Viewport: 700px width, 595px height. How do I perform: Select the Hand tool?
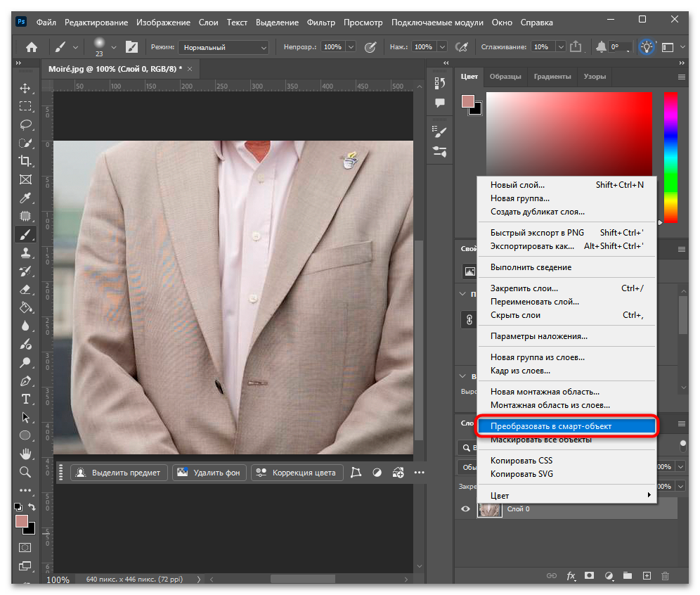25,454
